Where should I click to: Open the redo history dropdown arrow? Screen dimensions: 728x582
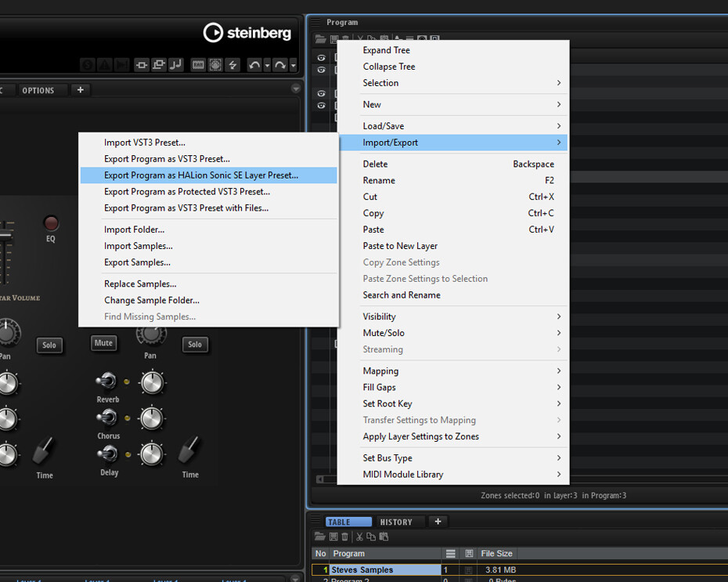pyautogui.click(x=293, y=66)
